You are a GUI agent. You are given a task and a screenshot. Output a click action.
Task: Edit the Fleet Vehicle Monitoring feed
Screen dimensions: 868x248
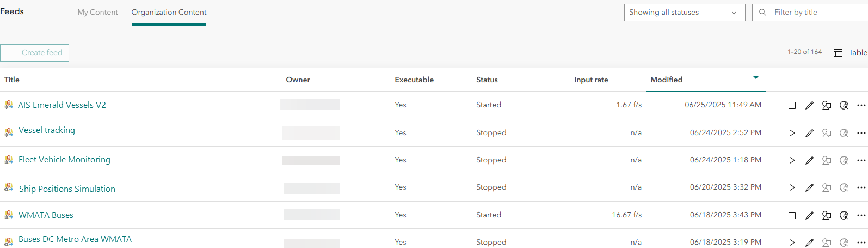tap(809, 160)
